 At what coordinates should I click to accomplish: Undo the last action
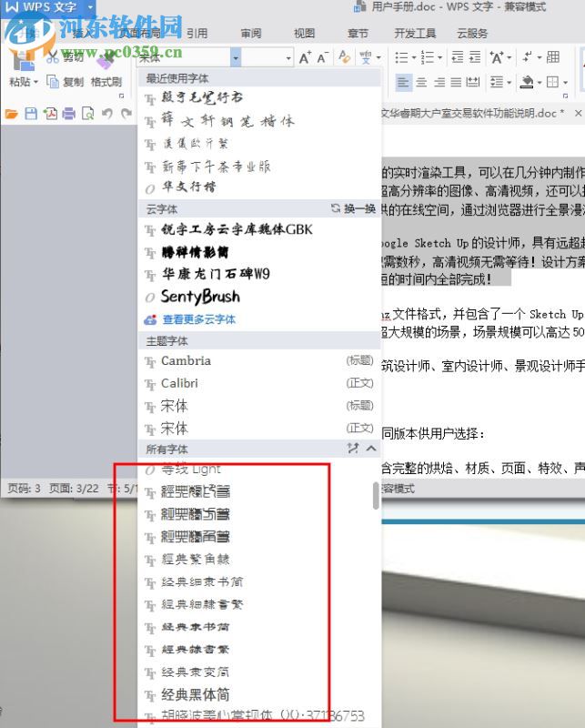[x=107, y=113]
